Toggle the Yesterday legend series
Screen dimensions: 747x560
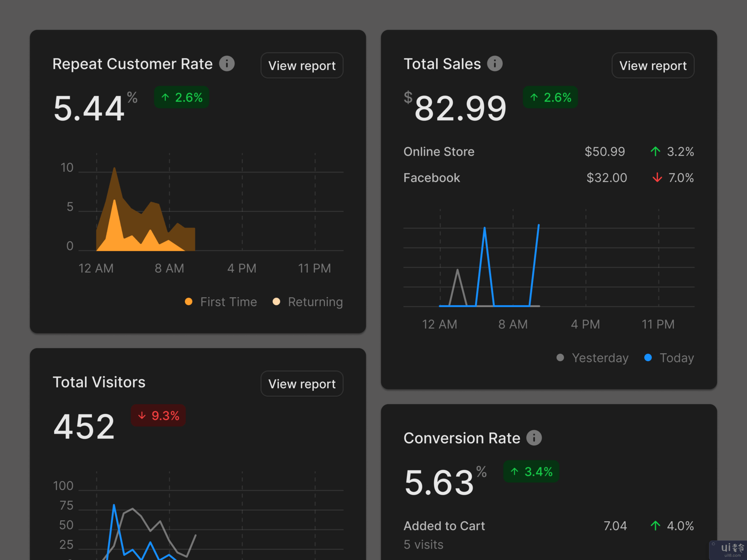pyautogui.click(x=593, y=358)
